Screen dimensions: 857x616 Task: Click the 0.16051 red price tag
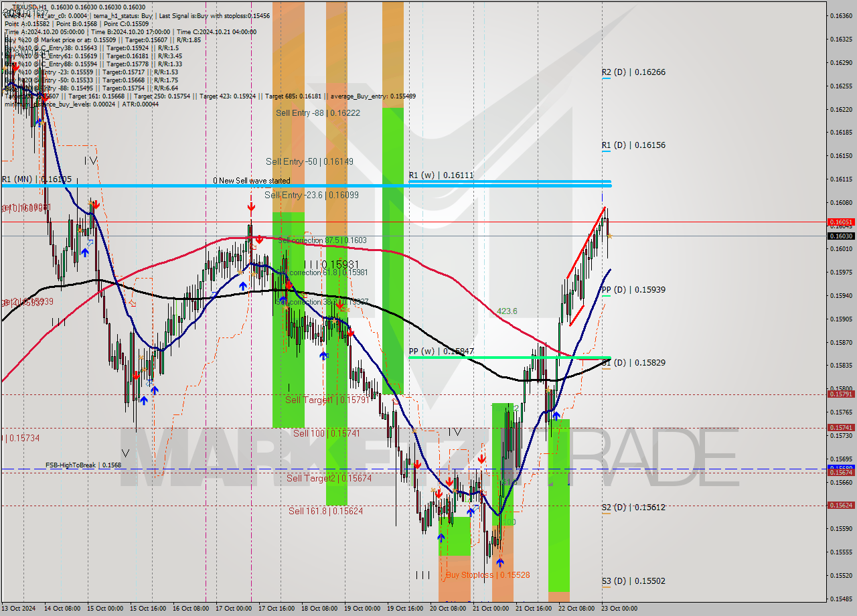click(x=841, y=222)
